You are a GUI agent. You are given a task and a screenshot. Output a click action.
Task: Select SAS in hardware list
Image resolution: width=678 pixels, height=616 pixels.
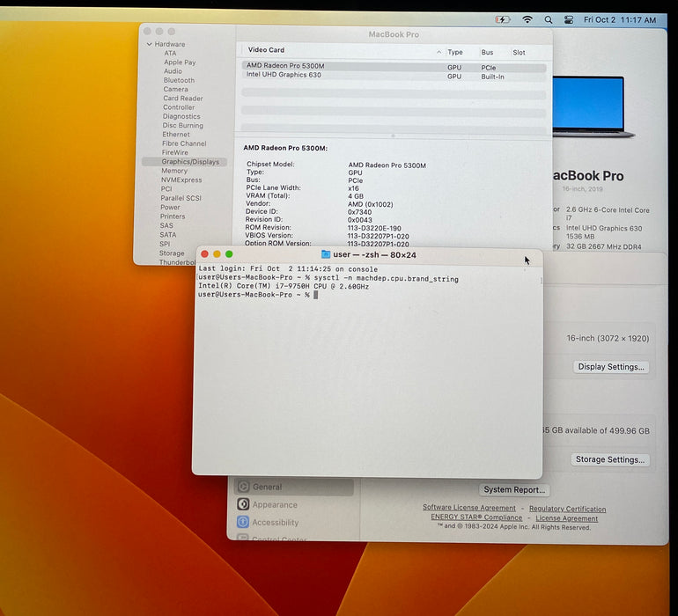pyautogui.click(x=166, y=225)
